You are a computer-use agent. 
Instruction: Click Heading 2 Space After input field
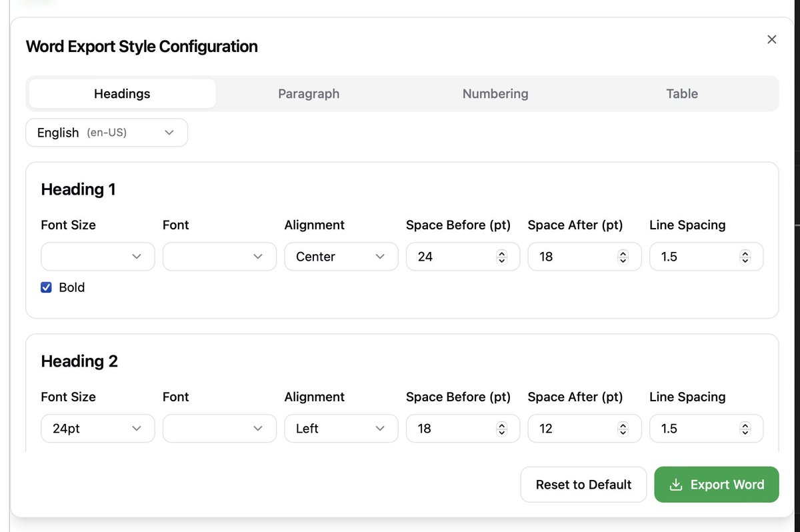(x=573, y=429)
